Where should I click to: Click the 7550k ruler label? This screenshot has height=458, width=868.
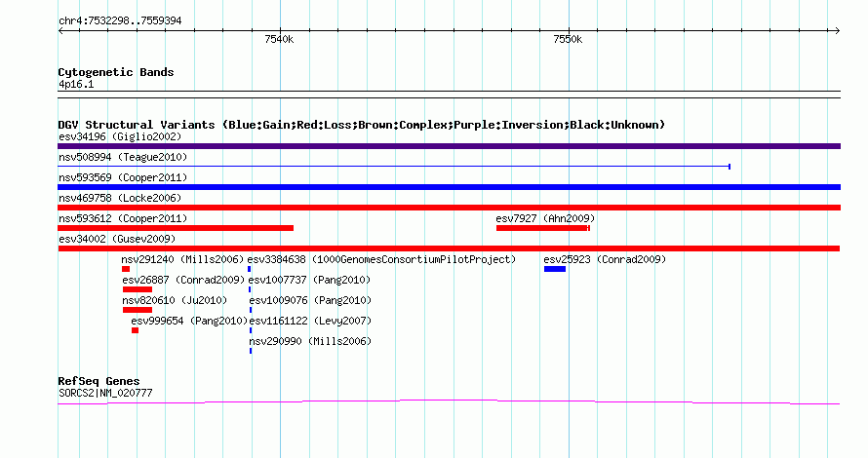click(x=568, y=39)
